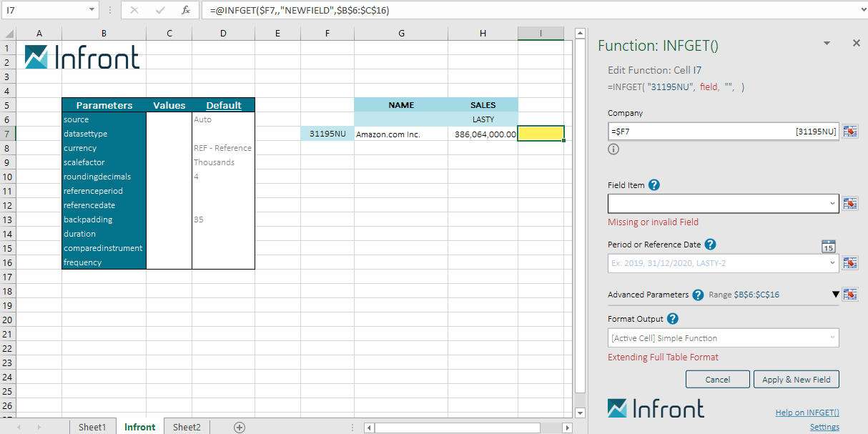Click the help icon beside Advanced Parameters

pyautogui.click(x=698, y=295)
